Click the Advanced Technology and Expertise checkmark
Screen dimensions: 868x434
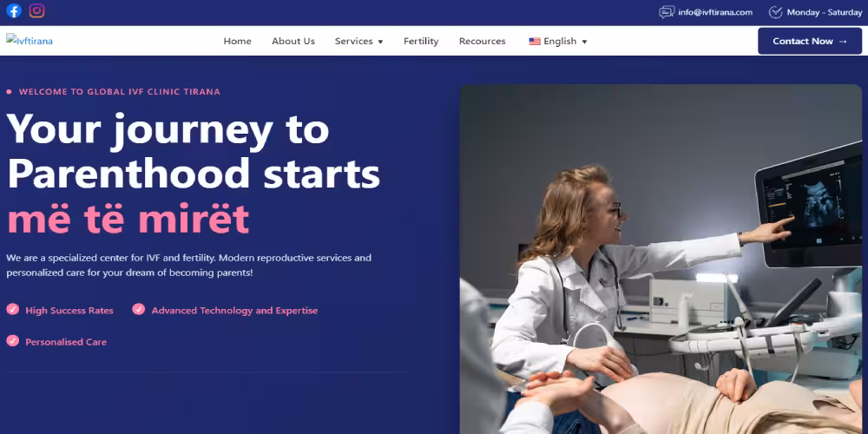tap(138, 310)
